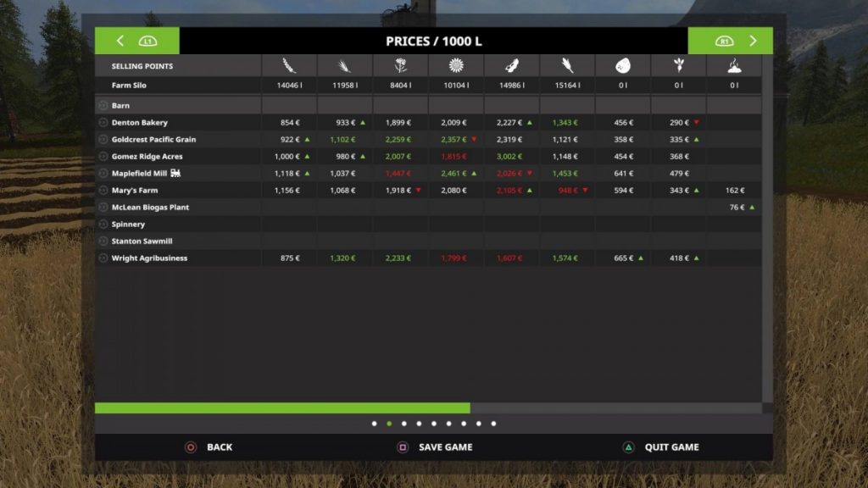Screen dimensions: 868x488
Task: Click the wheat crop column icon
Action: click(289, 66)
